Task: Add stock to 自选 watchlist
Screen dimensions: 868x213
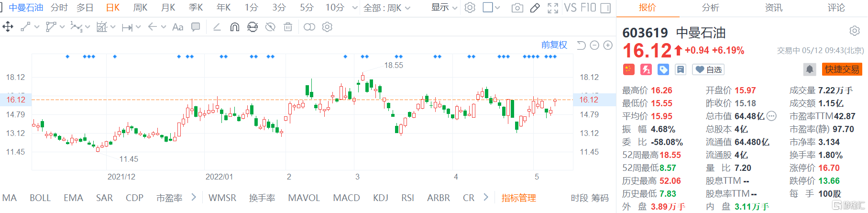Action: coord(709,70)
